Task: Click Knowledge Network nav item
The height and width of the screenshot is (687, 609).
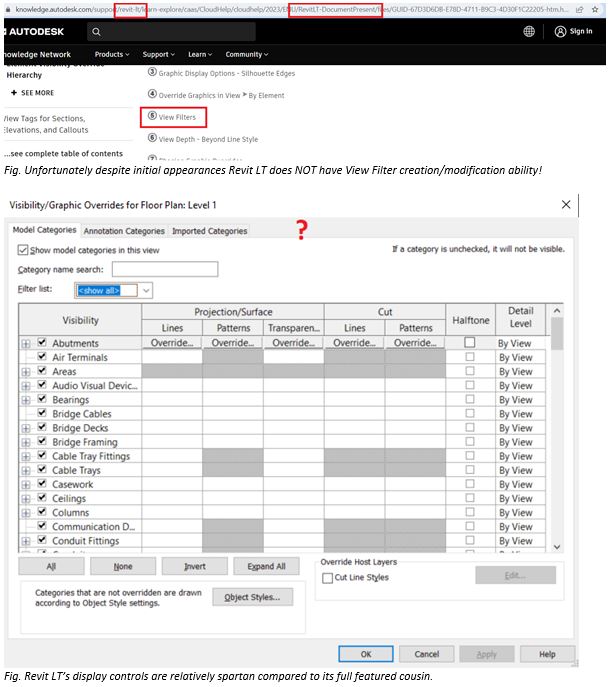Action: click(37, 54)
